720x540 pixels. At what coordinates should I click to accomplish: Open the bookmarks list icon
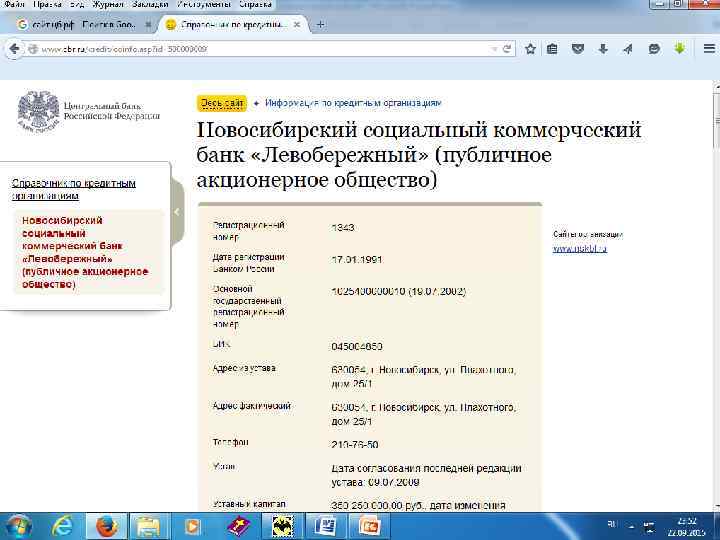click(552, 49)
